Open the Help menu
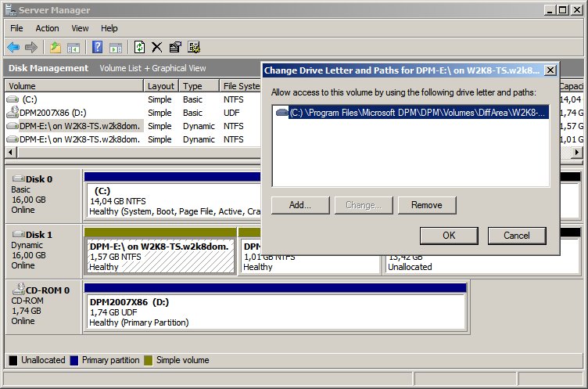Image resolution: width=588 pixels, height=389 pixels. pyautogui.click(x=109, y=28)
